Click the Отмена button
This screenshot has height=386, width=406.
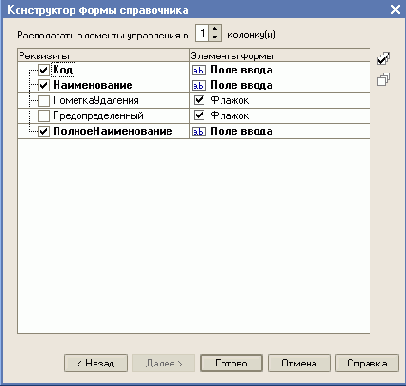point(299,363)
